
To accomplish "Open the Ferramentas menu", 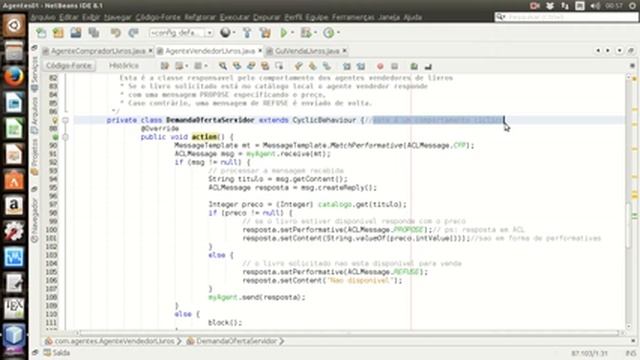I will (353, 17).
